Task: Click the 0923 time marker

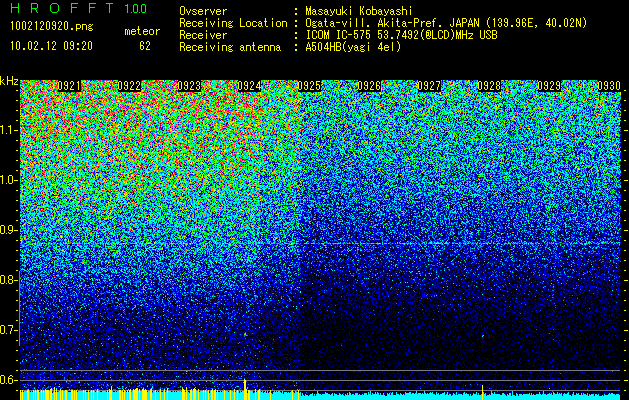Action: [x=189, y=86]
